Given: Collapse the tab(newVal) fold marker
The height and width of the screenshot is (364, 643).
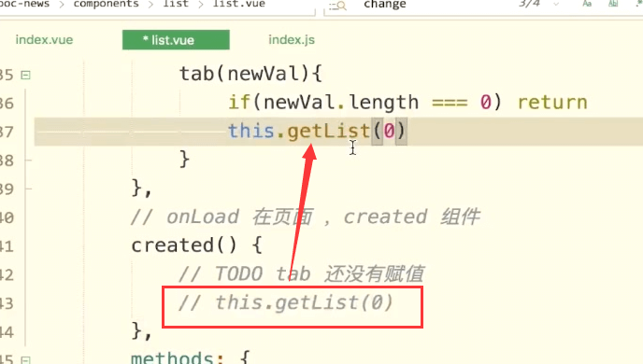Looking at the screenshot, I should coord(25,75).
